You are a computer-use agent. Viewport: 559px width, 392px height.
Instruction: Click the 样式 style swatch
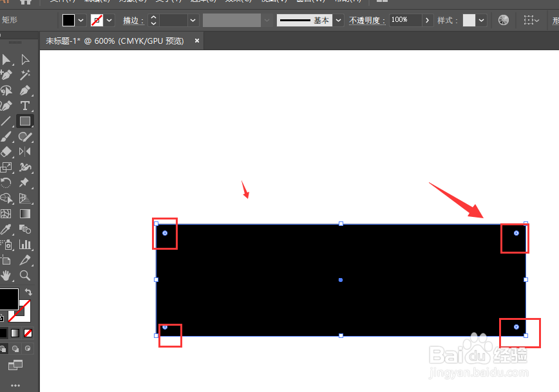(x=469, y=21)
